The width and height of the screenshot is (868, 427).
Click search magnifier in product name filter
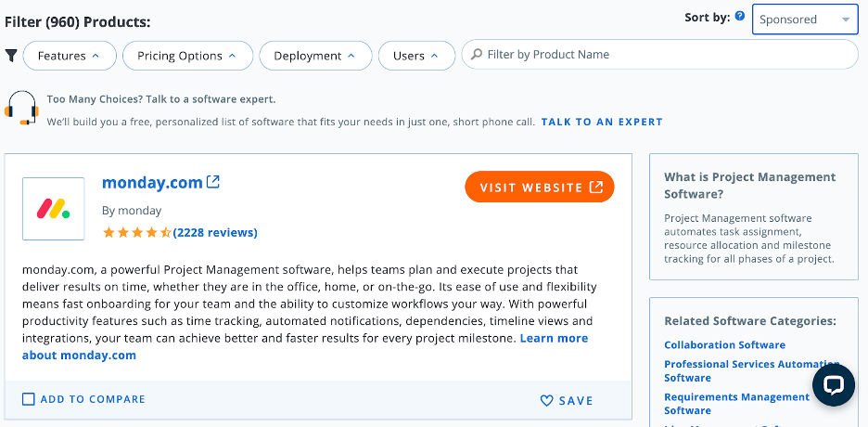pos(476,54)
